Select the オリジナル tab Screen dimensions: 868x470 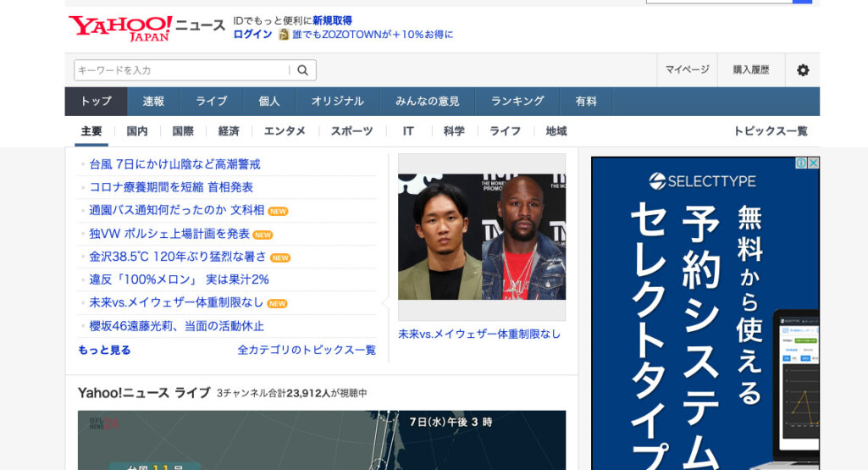337,102
